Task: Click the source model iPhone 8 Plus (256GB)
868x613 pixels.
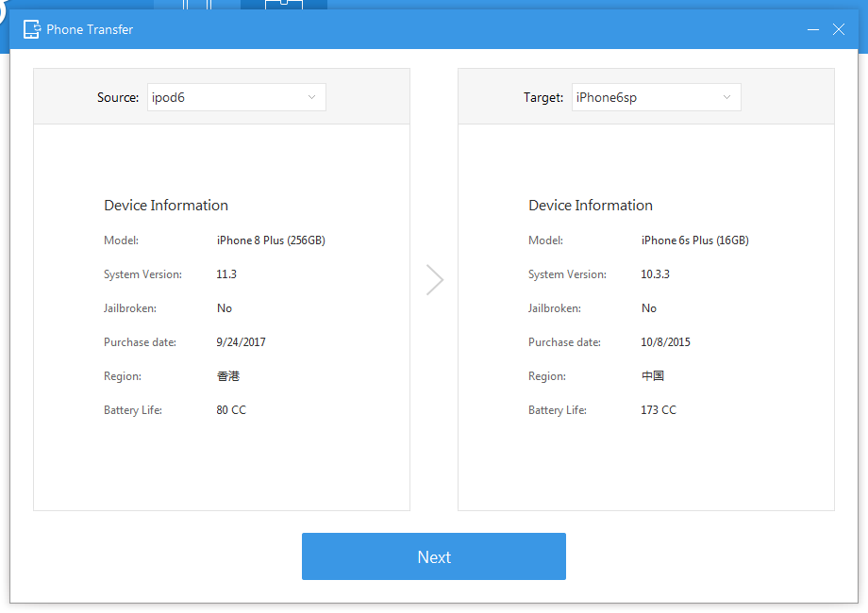Action: pyautogui.click(x=271, y=240)
